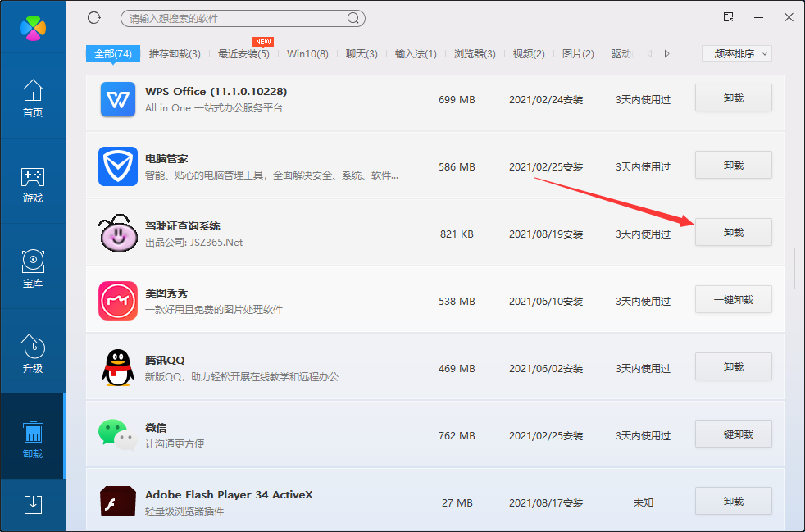
Task: Click the vertical scrollbar thumb
Action: pos(794,269)
